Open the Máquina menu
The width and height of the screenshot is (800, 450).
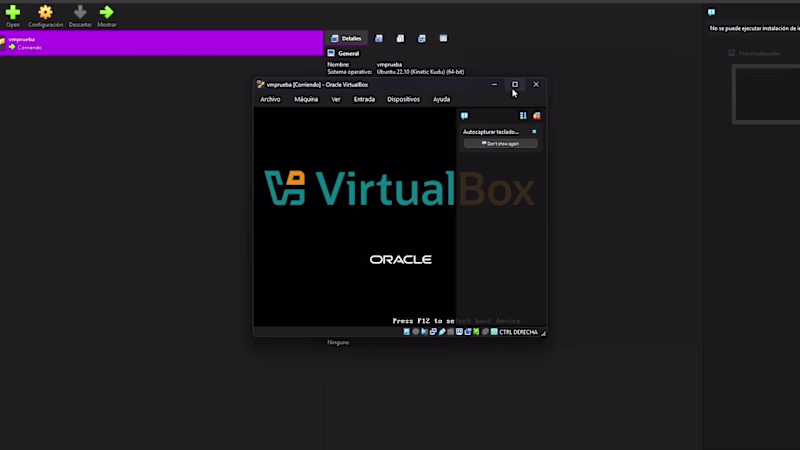[306, 99]
